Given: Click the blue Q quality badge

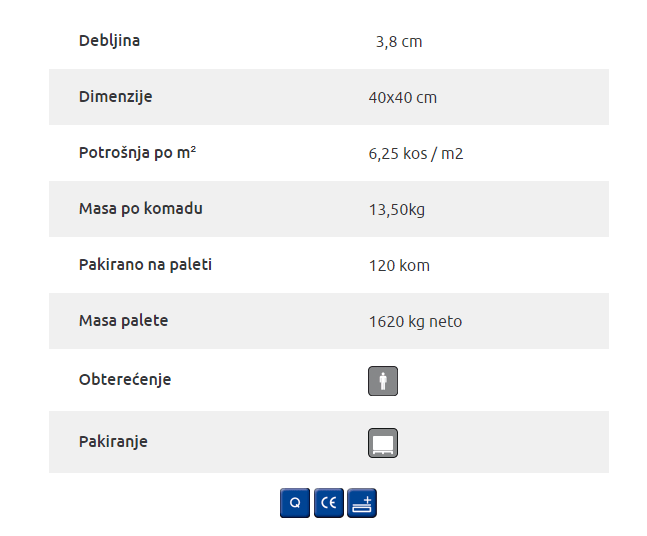Looking at the screenshot, I should tap(295, 503).
